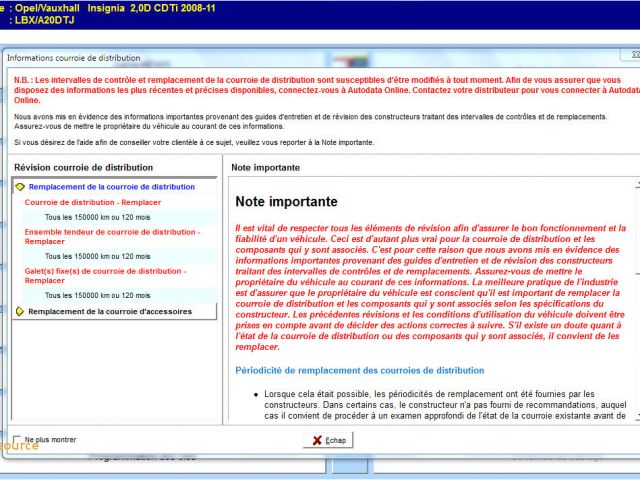Click the scrollbar up arrow of note panel

pyautogui.click(x=637, y=184)
